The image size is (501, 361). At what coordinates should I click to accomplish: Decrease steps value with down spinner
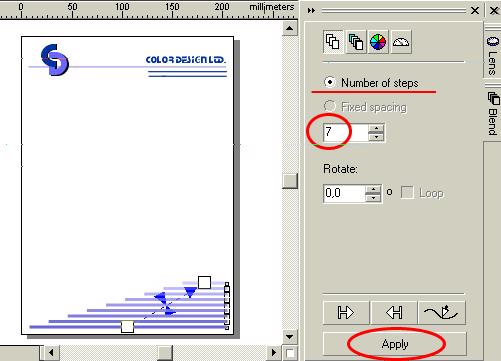(376, 137)
